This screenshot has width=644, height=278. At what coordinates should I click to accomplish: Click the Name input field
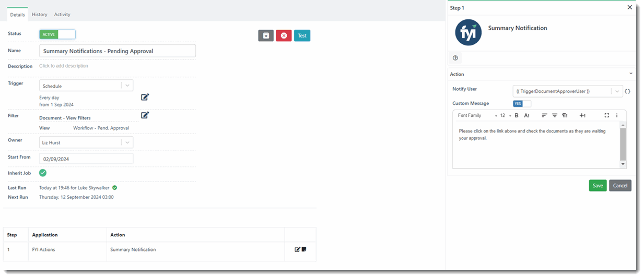pos(118,51)
